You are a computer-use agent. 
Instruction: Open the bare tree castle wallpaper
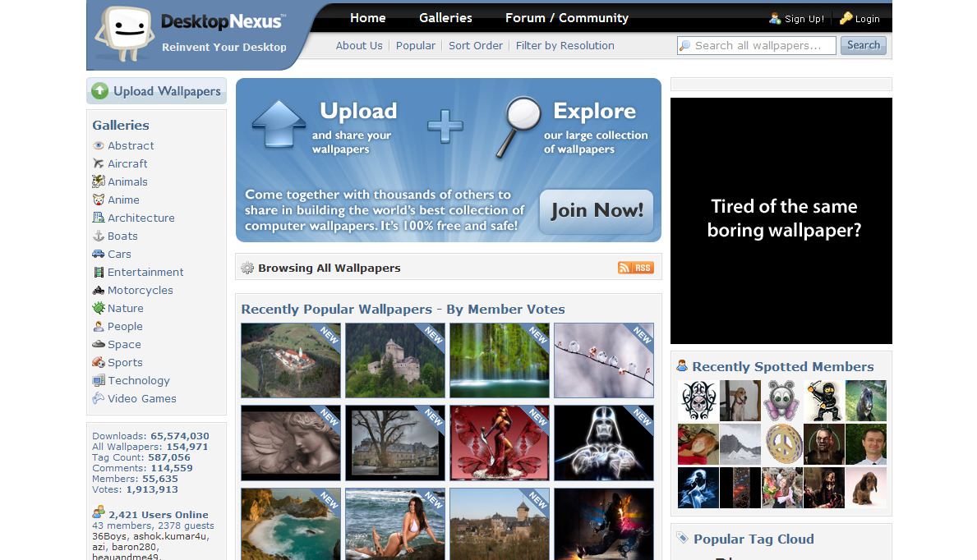coord(395,443)
